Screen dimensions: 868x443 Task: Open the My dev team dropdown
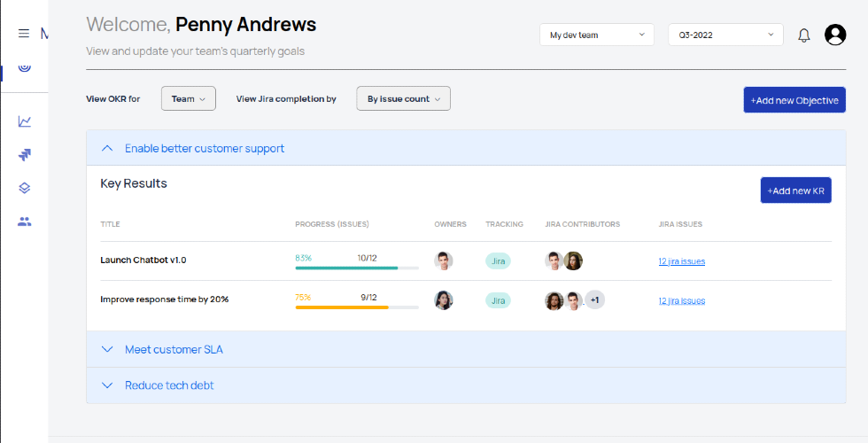pos(597,35)
